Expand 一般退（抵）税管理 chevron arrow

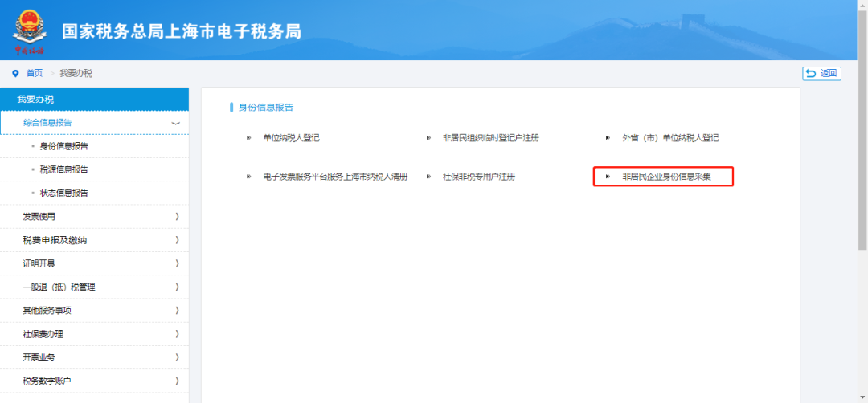coord(177,287)
